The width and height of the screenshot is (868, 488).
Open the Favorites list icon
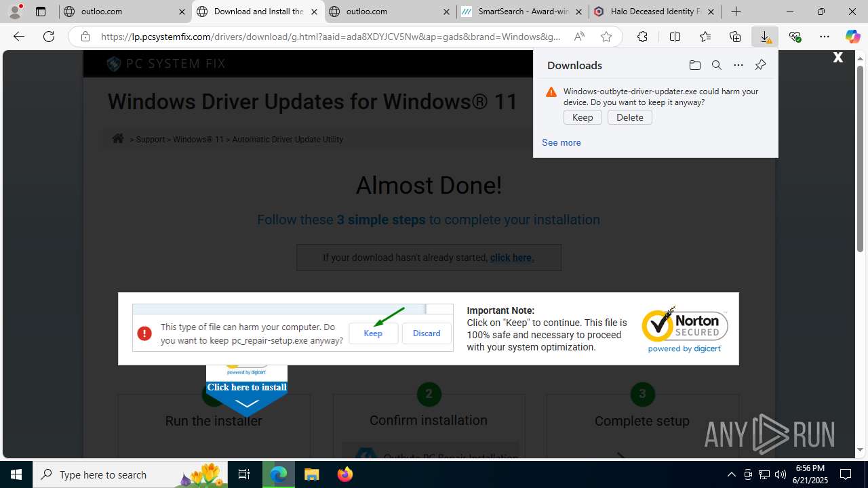pyautogui.click(x=705, y=37)
